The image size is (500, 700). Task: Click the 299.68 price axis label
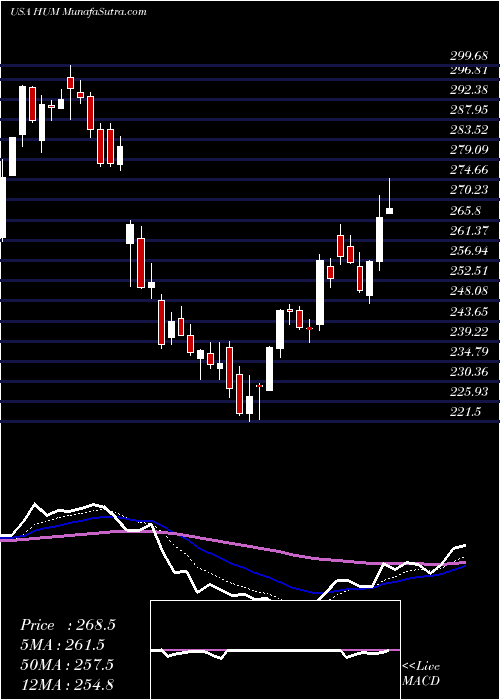(469, 56)
